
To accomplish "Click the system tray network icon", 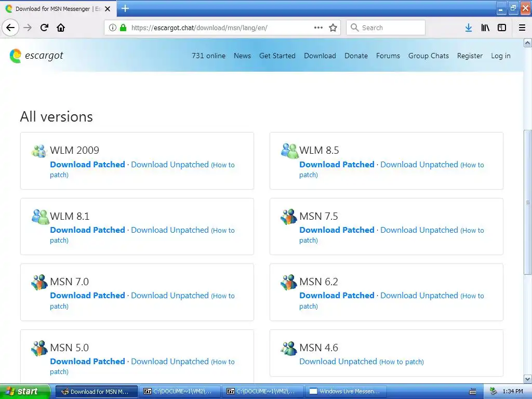I will [493, 391].
